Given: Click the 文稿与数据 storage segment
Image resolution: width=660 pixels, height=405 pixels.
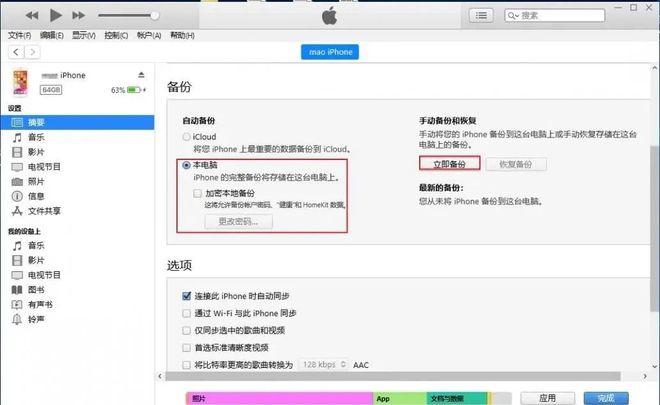Looking at the screenshot, I should point(457,398).
